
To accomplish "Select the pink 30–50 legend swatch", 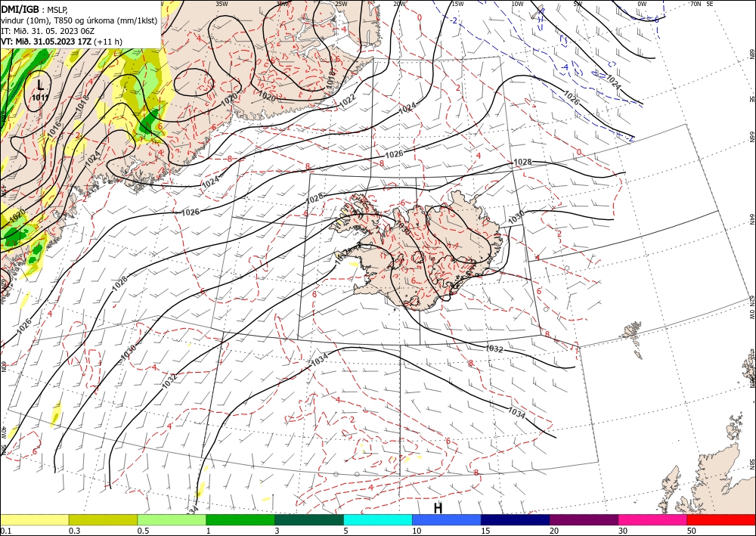I will tap(653, 519).
